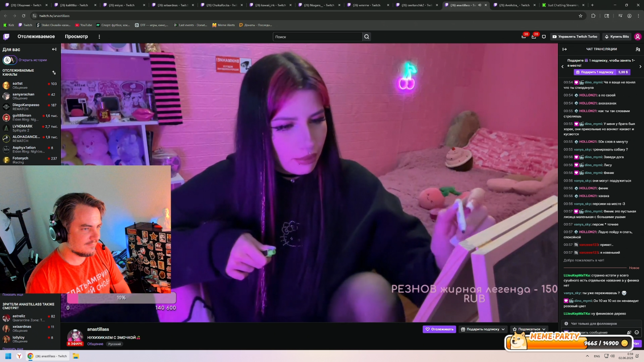644x362 pixels.
Task: Open LVNDMARK channel in the sidebar
Action: [30, 128]
